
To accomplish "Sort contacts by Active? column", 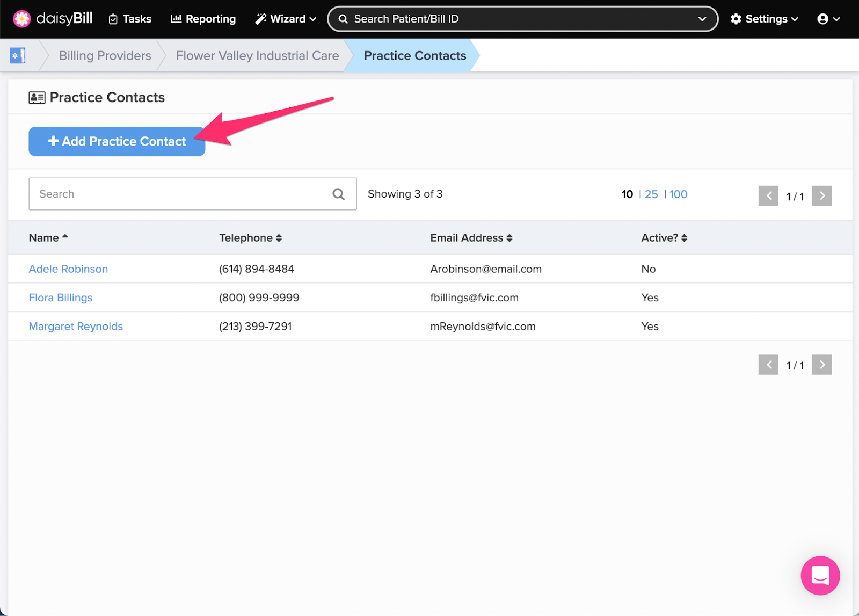I will tap(664, 238).
